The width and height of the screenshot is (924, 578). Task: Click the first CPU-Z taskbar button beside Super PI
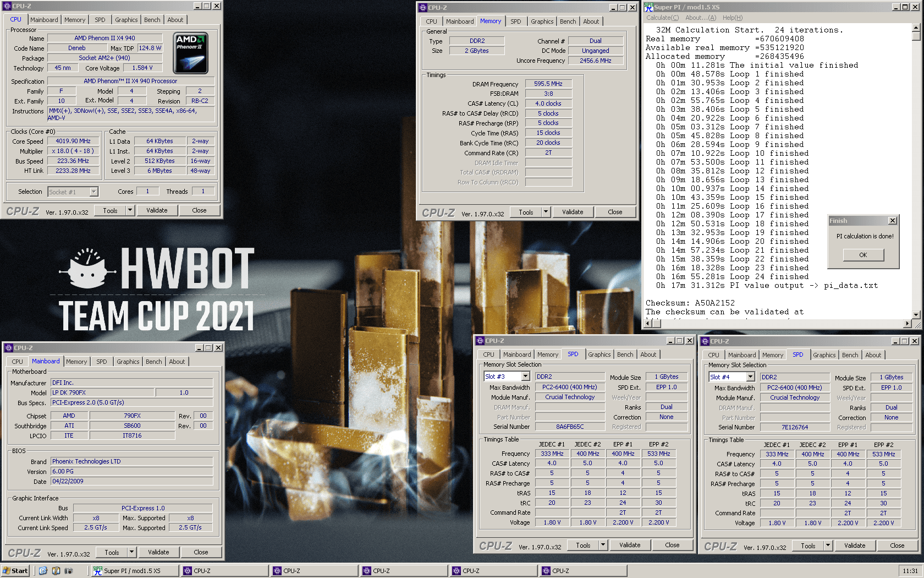224,571
